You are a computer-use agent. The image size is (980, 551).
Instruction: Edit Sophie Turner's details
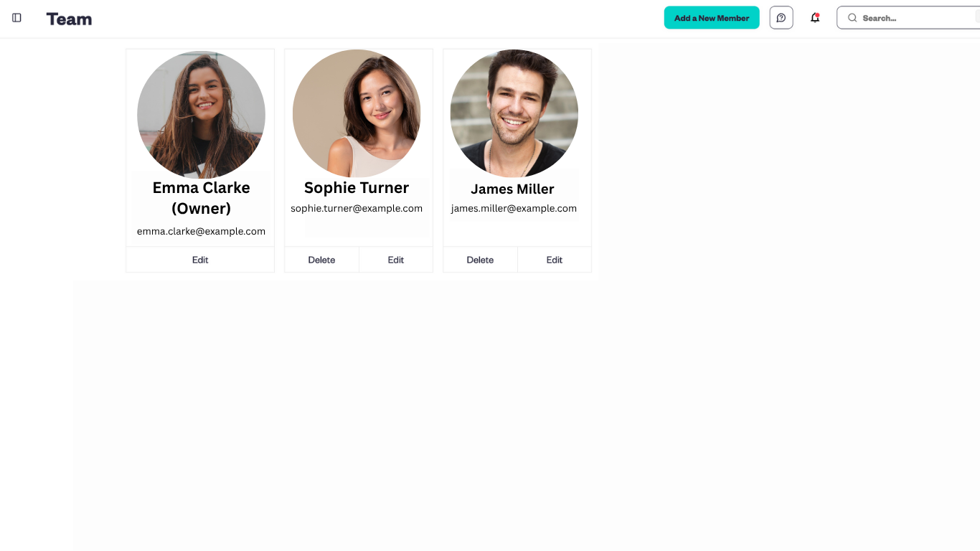396,260
